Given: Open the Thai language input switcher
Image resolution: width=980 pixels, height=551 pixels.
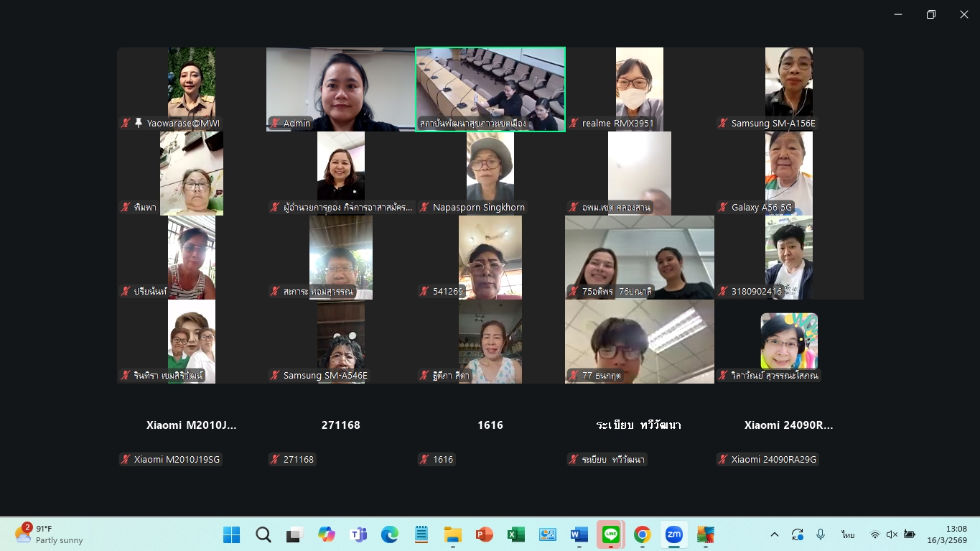Looking at the screenshot, I should [x=848, y=534].
